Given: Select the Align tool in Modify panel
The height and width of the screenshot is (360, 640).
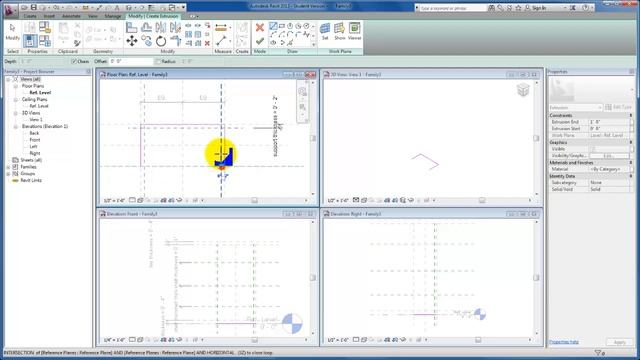Looking at the screenshot, I should click(131, 27).
